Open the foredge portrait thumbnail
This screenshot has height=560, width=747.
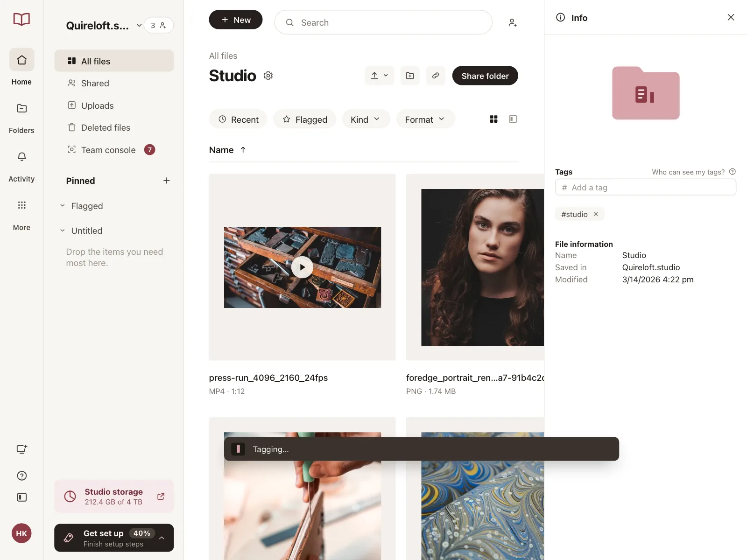click(482, 267)
